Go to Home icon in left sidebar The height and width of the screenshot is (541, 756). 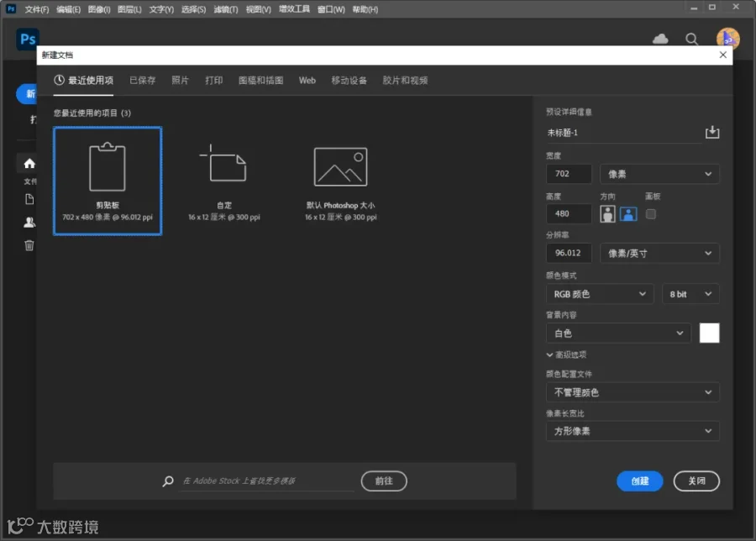tap(29, 164)
